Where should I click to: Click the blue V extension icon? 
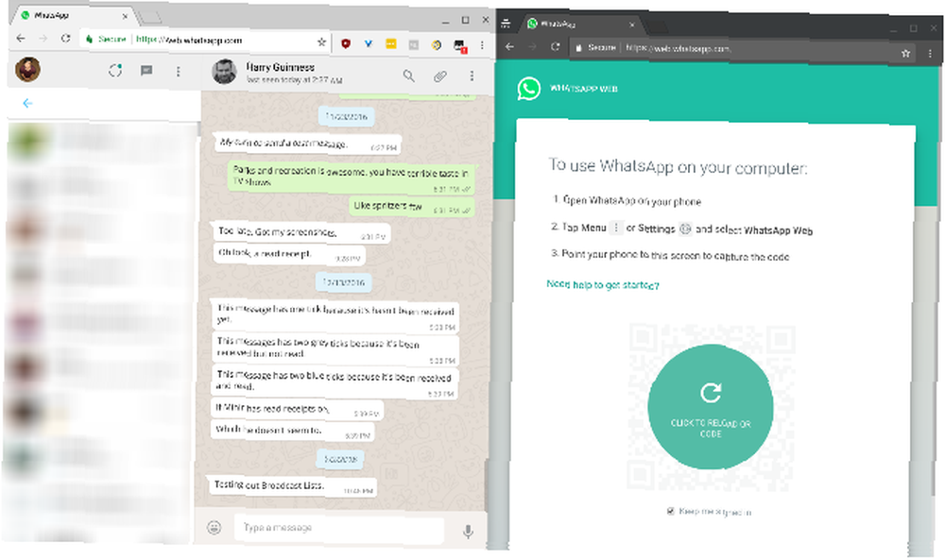pos(369,43)
